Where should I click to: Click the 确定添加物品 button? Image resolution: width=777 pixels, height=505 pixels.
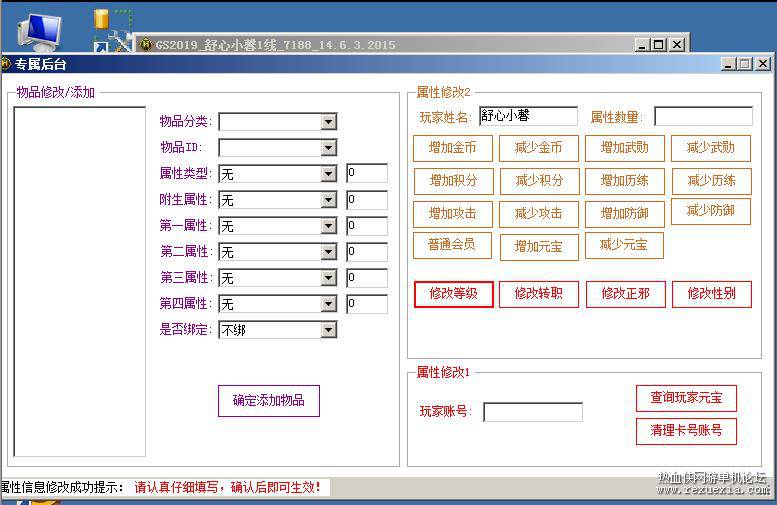(x=269, y=400)
